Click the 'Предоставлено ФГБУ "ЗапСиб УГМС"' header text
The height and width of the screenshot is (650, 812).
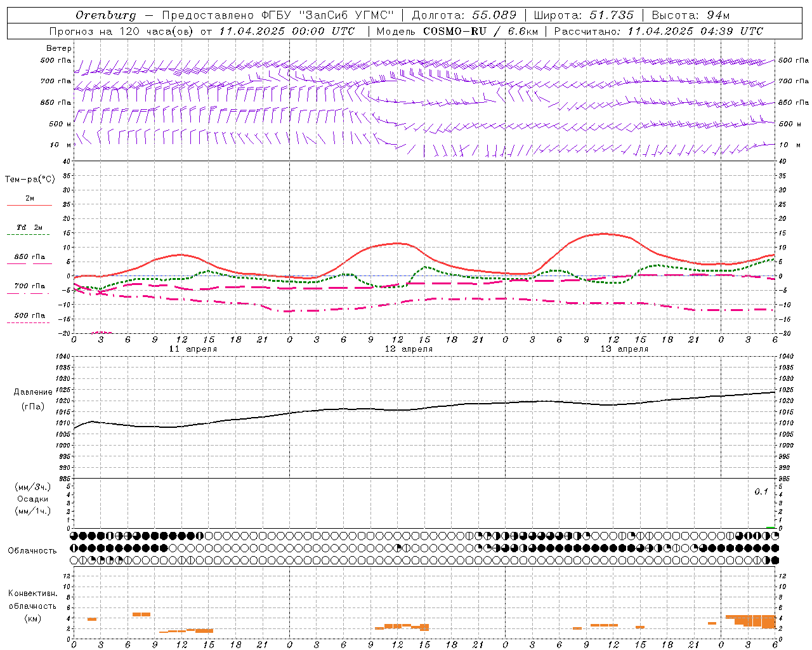tap(278, 15)
